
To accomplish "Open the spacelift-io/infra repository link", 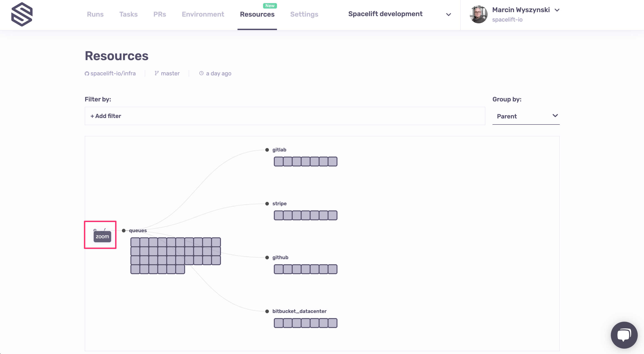I will click(113, 73).
